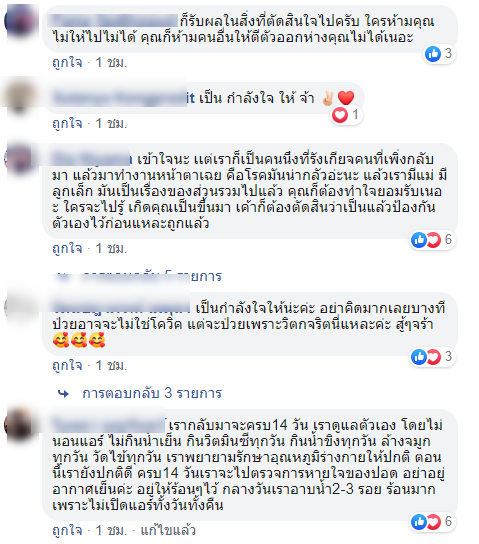Click แก้ไขแล้ว edited label on last comment

(168, 530)
